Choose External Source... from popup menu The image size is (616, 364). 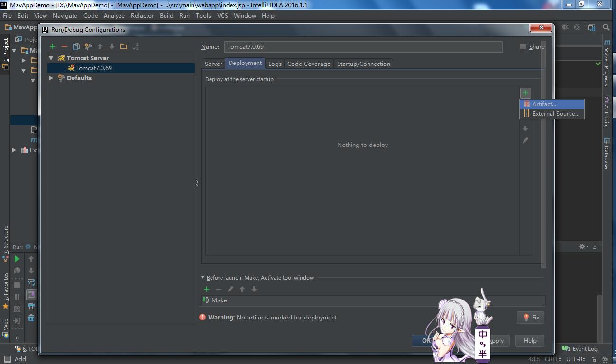[552, 114]
